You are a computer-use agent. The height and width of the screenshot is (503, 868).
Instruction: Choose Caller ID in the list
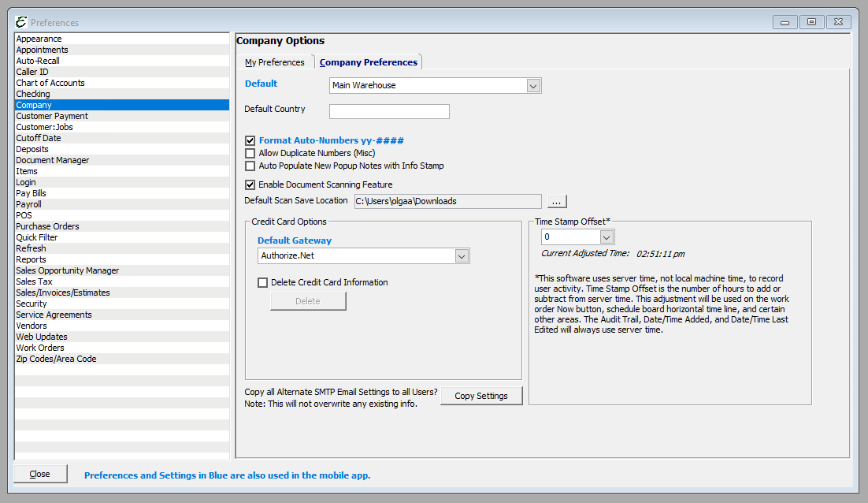pos(122,72)
